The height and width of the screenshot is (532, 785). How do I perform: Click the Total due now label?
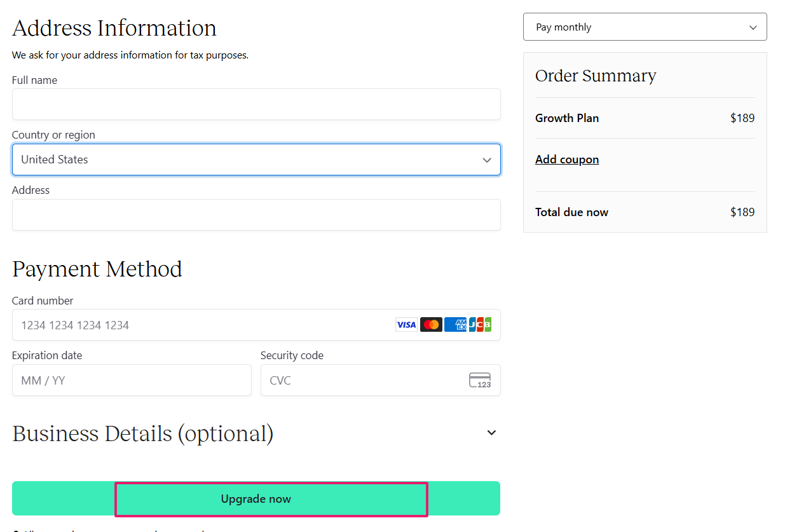[571, 212]
